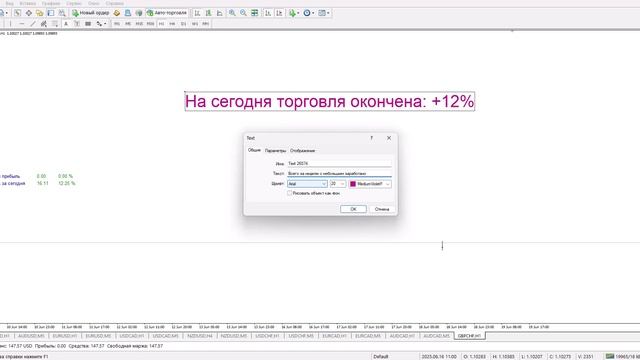This screenshot has height=360, width=640.
Task: Switch to the M15 timeframe
Action: pyautogui.click(x=139, y=24)
